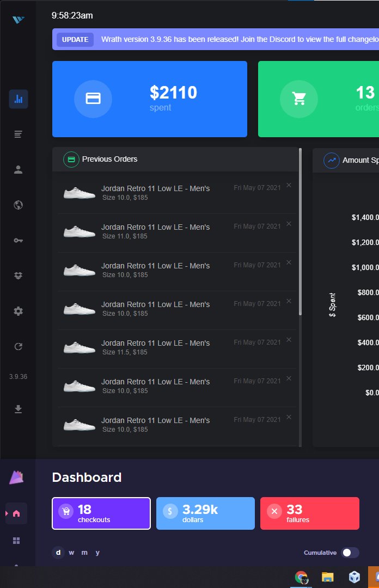Open Chrome from the taskbar
The image size is (379, 588).
click(301, 577)
